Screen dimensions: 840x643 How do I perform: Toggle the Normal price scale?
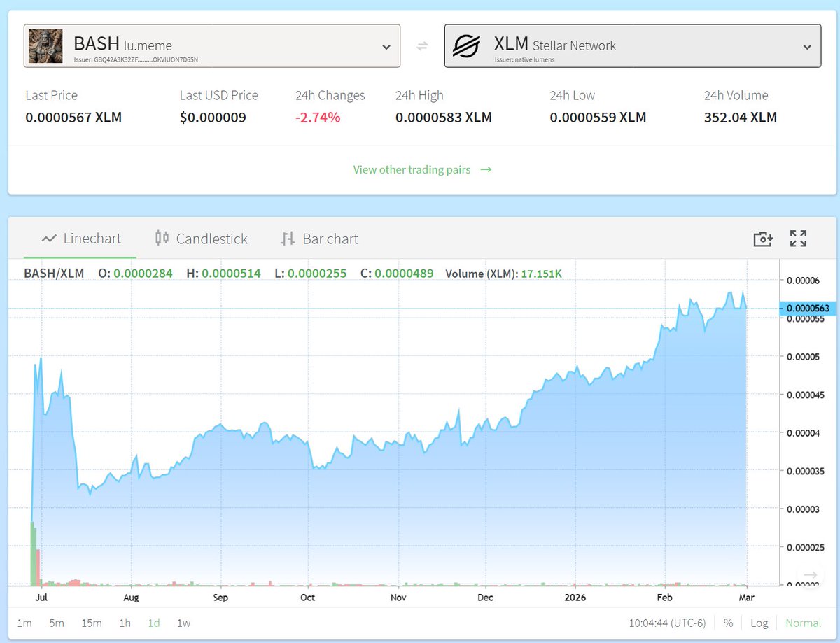click(x=804, y=623)
